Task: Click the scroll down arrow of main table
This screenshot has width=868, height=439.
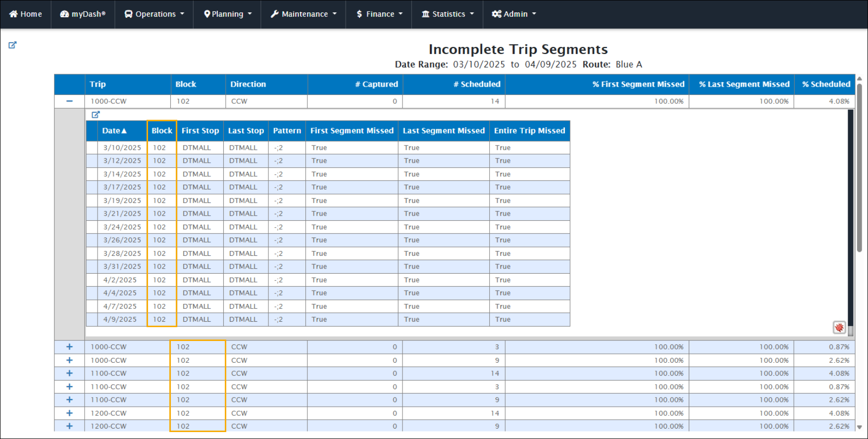Action: (860, 427)
